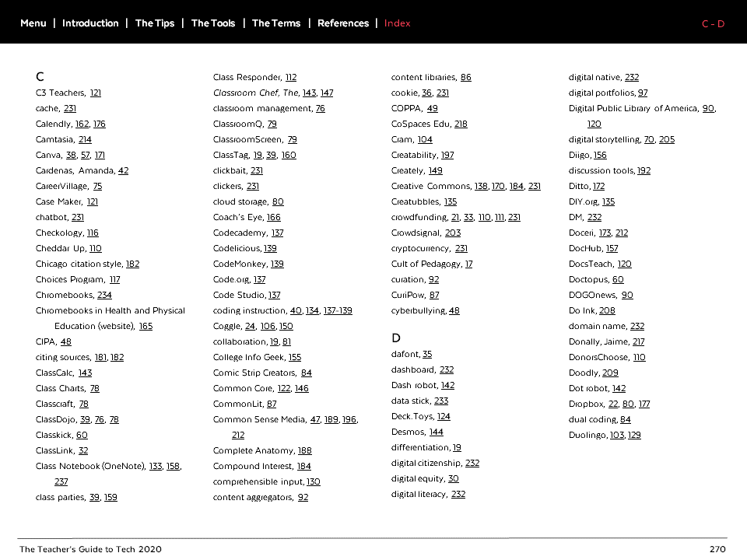Screen dimensions: 747x560
Task: Open the Menu navigation item
Action: coord(33,23)
